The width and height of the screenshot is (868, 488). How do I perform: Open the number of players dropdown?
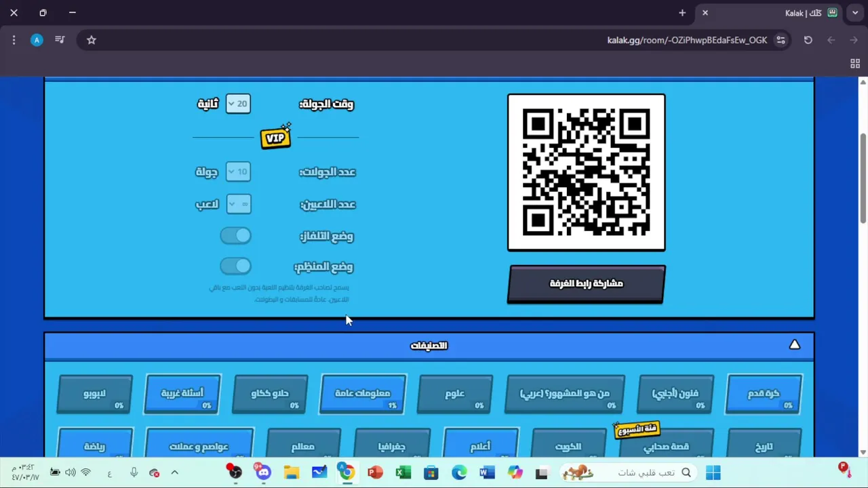(x=238, y=203)
